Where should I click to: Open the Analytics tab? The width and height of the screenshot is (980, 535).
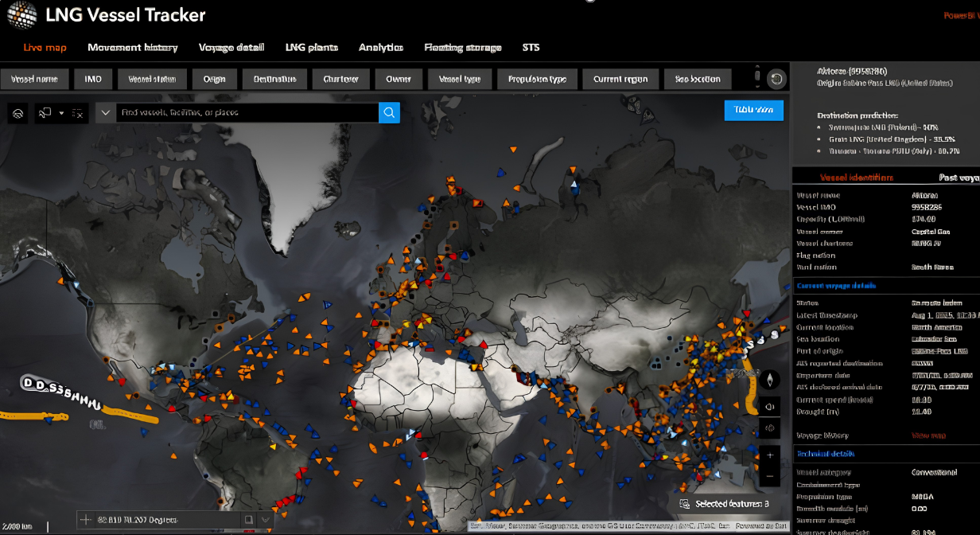click(x=381, y=48)
